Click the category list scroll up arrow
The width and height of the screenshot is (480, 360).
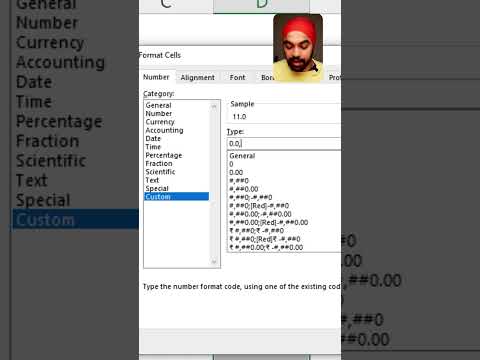[214, 106]
